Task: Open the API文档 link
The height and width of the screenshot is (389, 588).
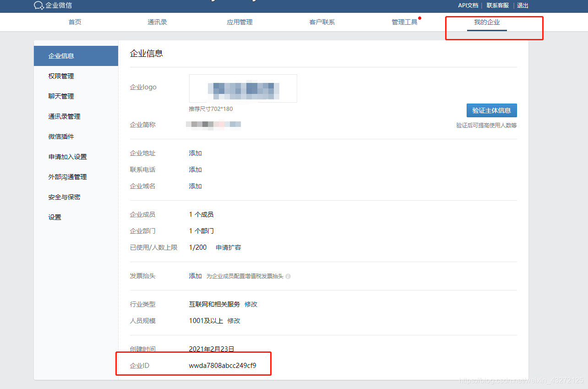Action: [x=468, y=5]
